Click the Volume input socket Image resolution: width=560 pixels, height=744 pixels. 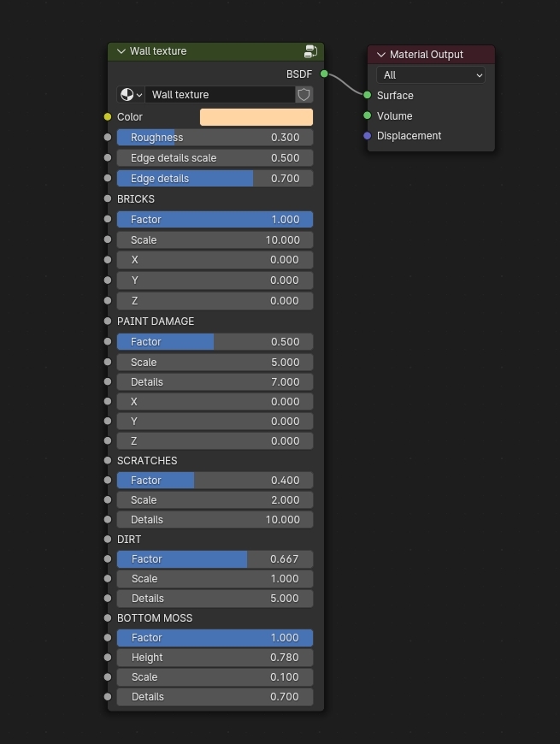[368, 115]
